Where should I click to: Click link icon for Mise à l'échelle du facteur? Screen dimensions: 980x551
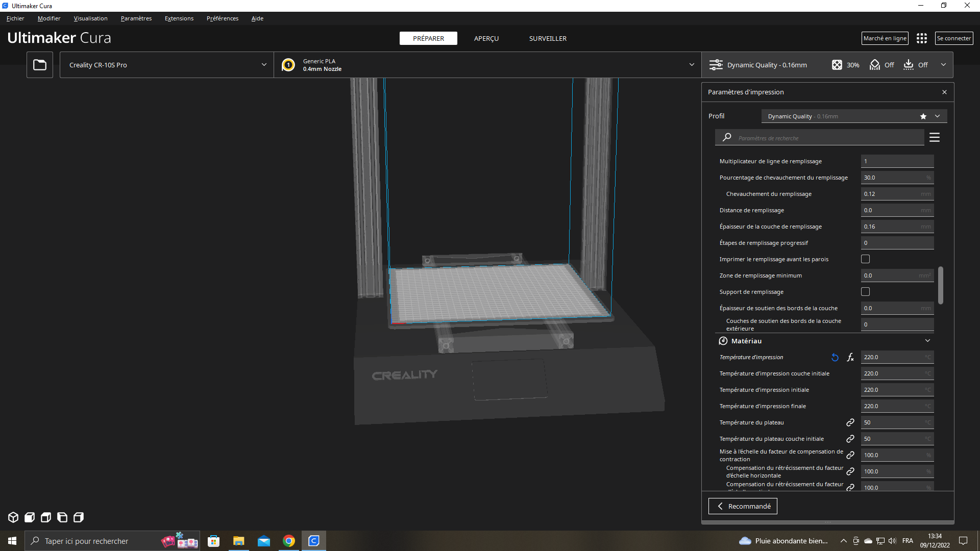click(850, 455)
